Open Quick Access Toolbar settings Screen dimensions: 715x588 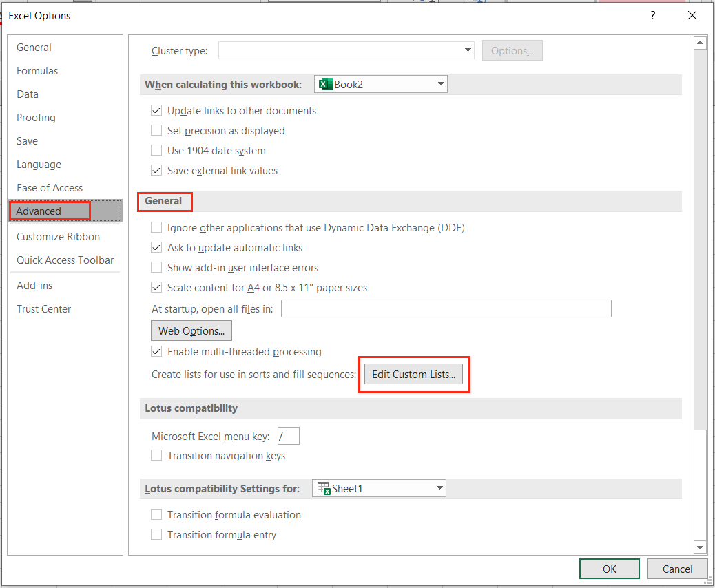[65, 260]
